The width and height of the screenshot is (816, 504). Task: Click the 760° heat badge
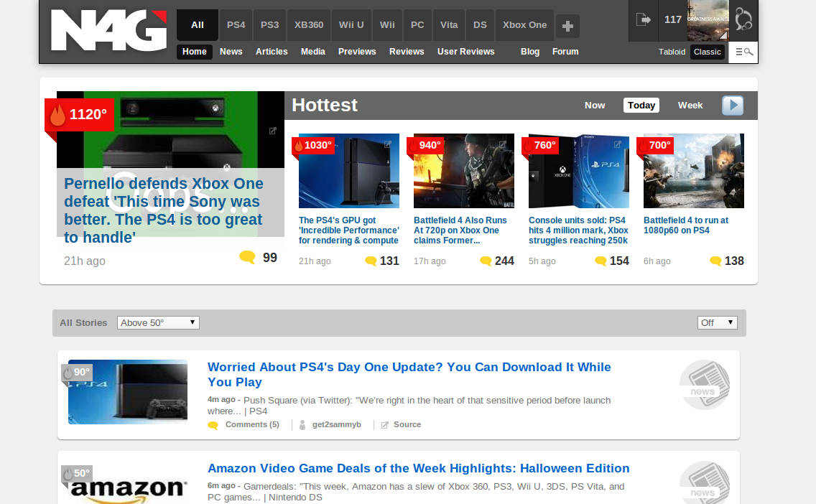(541, 146)
